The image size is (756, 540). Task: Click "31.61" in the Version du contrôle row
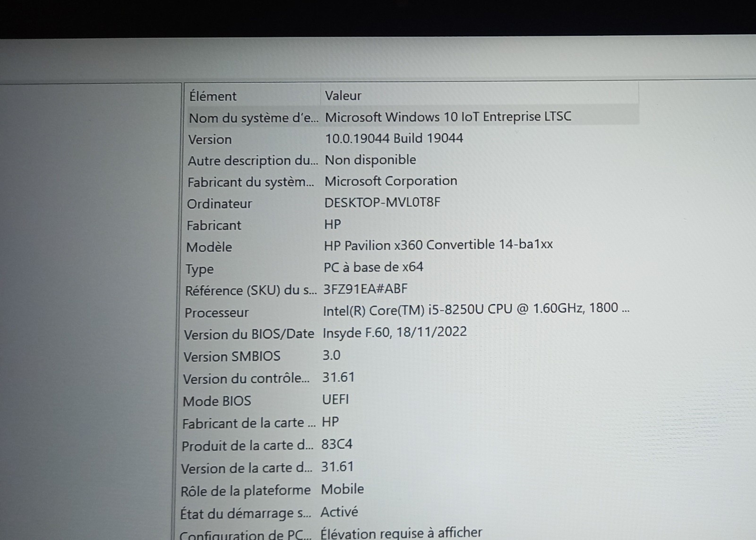click(338, 377)
